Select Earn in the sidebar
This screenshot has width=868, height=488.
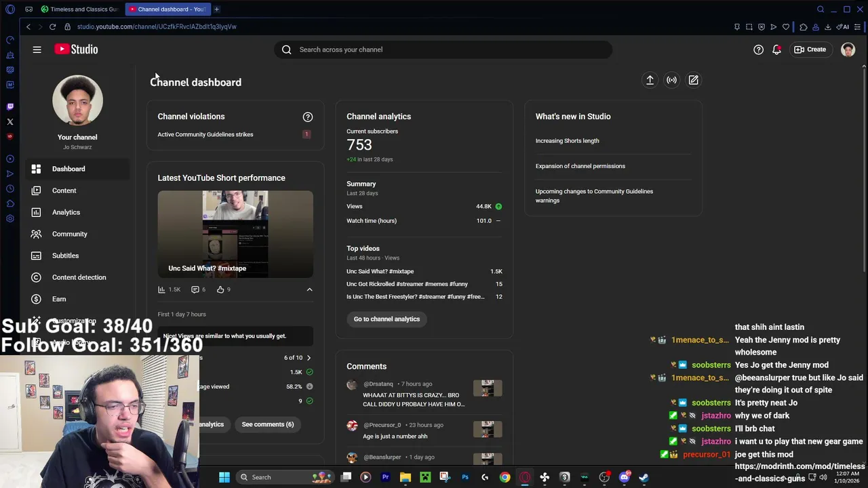(x=77, y=299)
